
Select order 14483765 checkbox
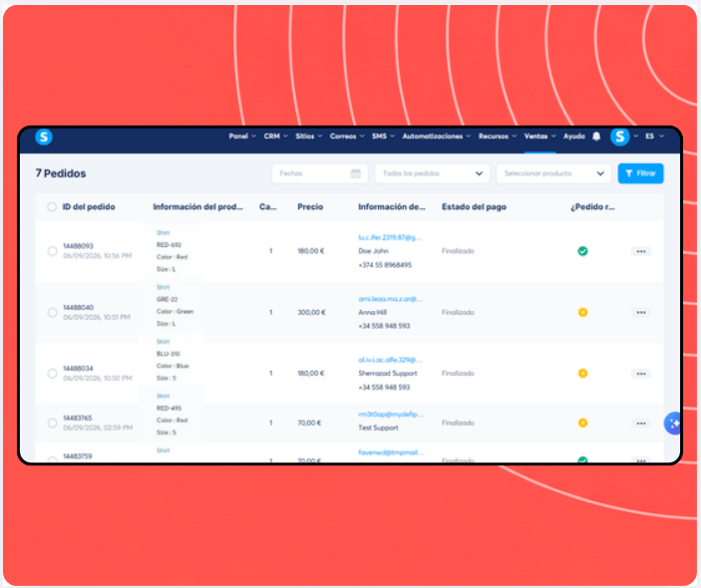tap(52, 423)
